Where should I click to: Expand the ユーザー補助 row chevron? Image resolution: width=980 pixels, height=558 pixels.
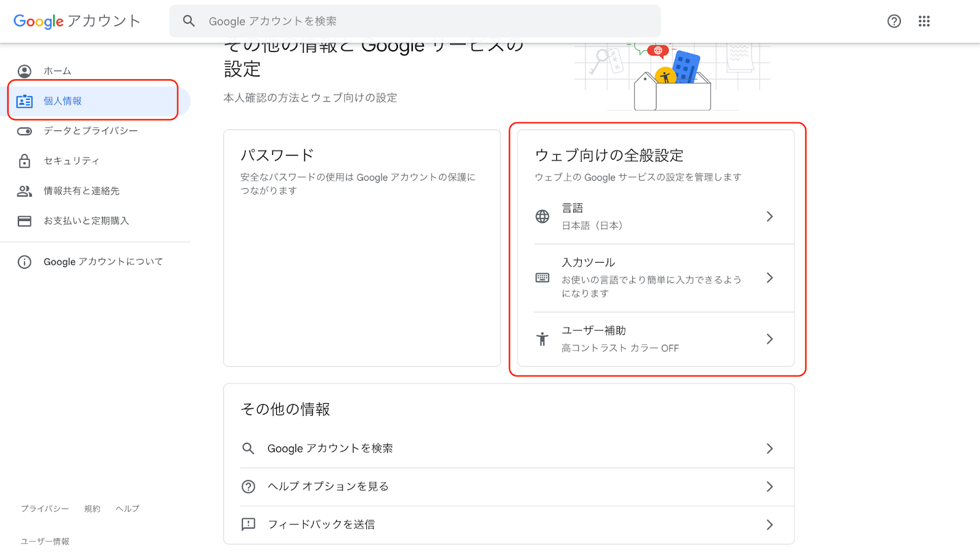770,339
